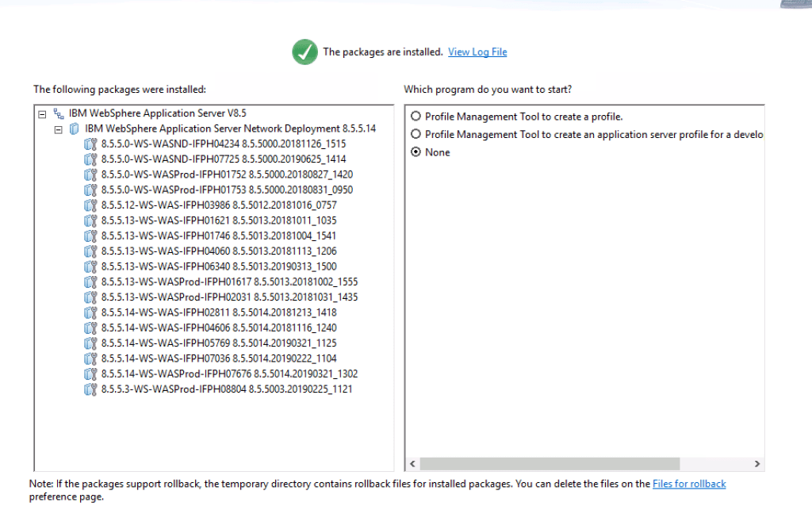The image size is (812, 506).
Task: Open the Files for rollback link
Action: (x=688, y=484)
